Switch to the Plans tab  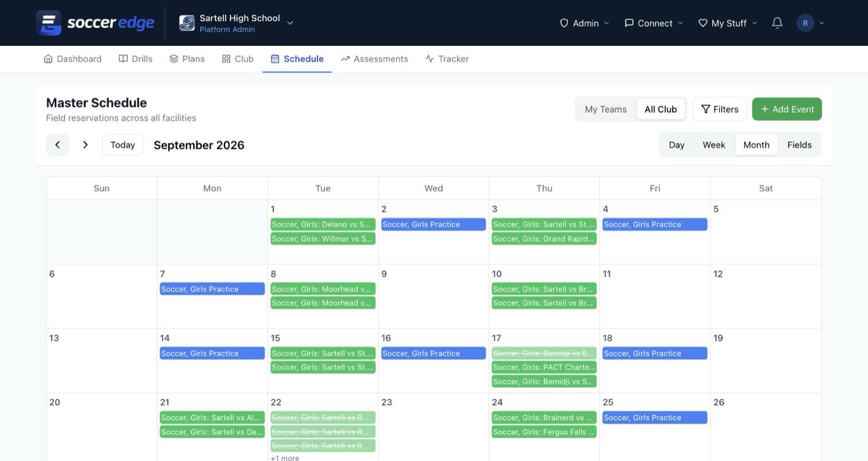[187, 59]
